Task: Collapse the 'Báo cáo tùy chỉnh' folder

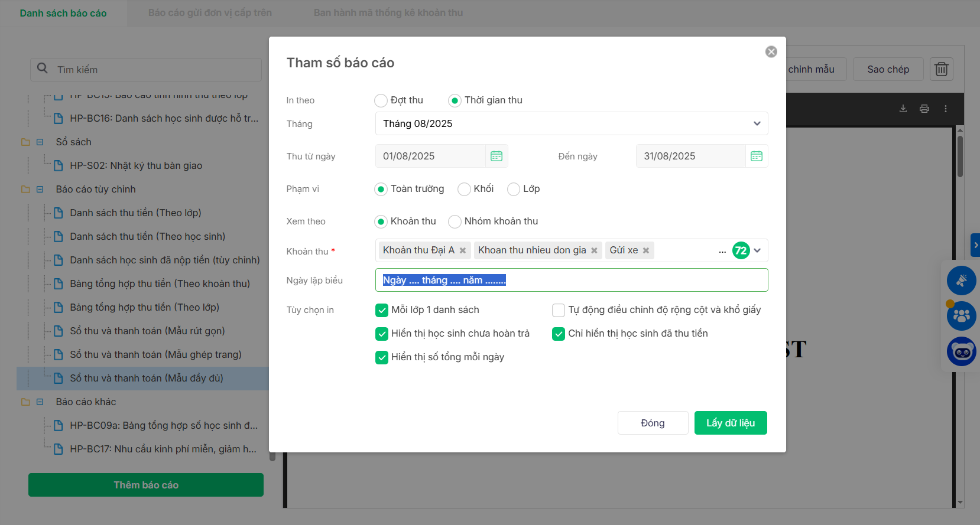Action: [40, 189]
